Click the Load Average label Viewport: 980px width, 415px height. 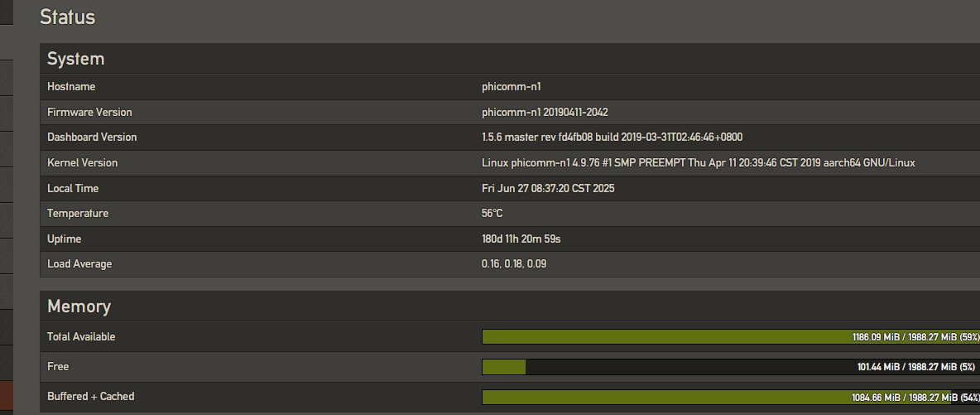79,264
